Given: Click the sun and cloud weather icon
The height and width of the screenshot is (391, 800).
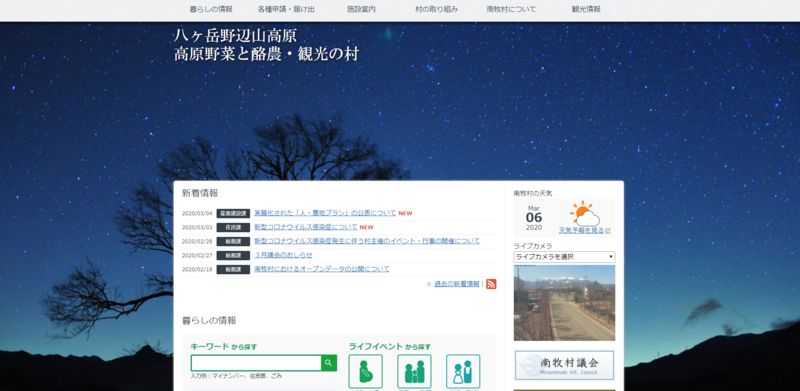Looking at the screenshot, I should pyautogui.click(x=585, y=214).
